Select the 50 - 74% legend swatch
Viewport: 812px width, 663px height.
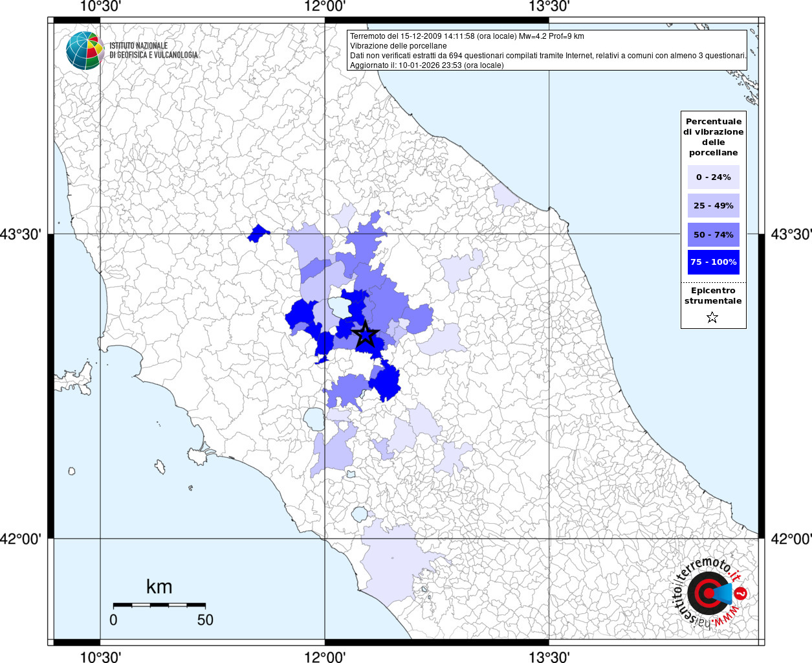713,234
